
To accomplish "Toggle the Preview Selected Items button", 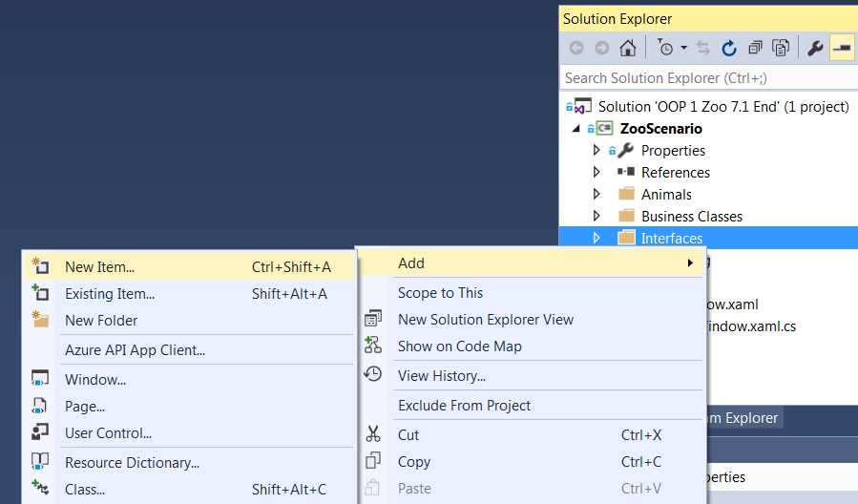I will (842, 48).
